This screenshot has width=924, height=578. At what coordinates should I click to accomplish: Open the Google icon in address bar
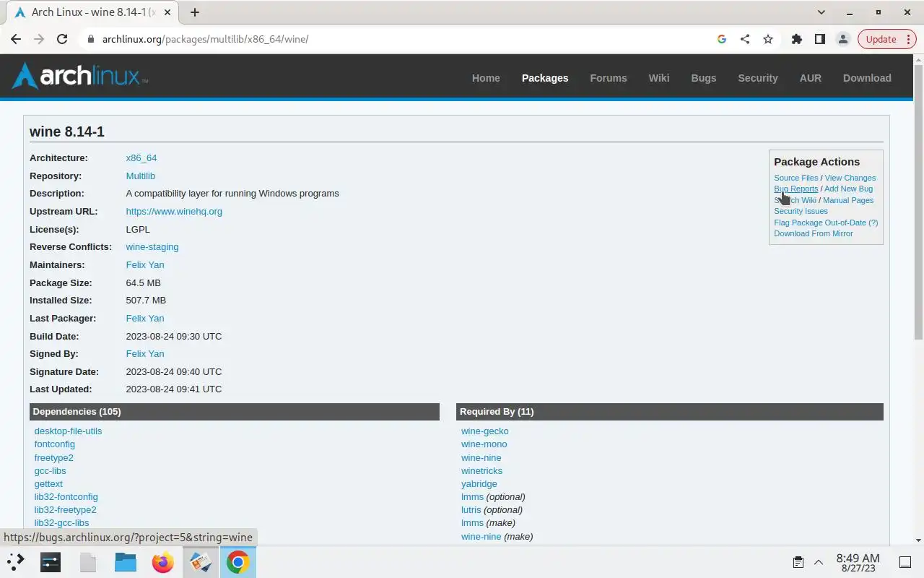[x=721, y=39]
